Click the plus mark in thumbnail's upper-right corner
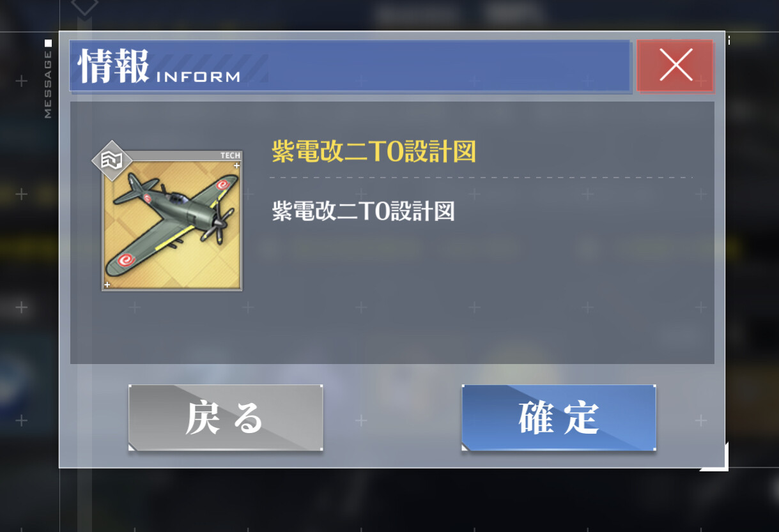779x532 pixels. point(236,166)
